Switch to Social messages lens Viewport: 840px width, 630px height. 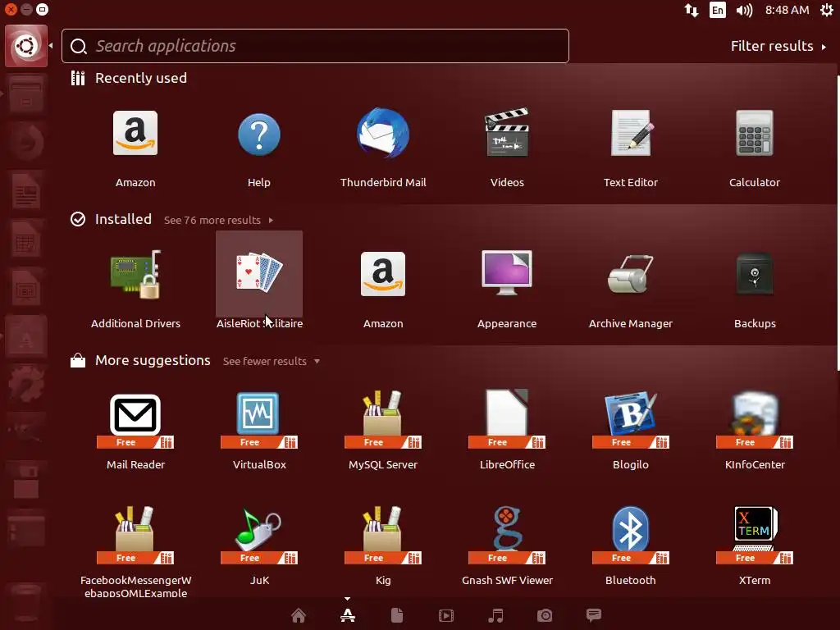[x=594, y=615]
